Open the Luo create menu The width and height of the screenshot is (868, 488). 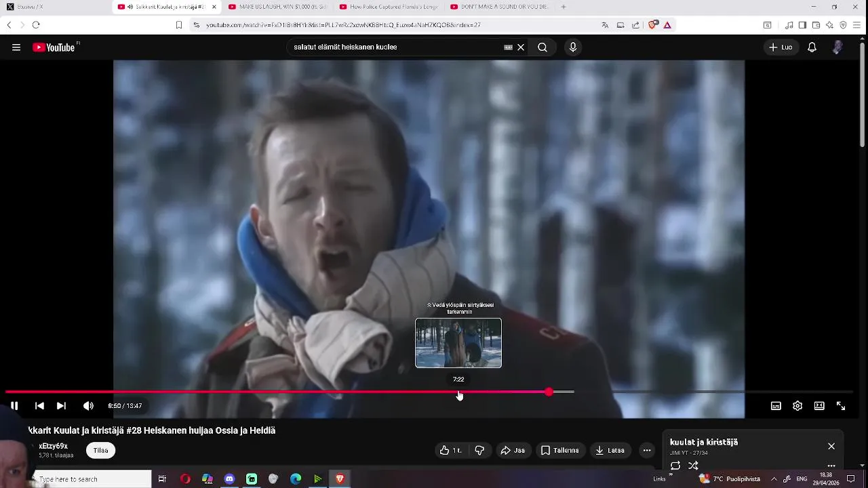pos(781,47)
